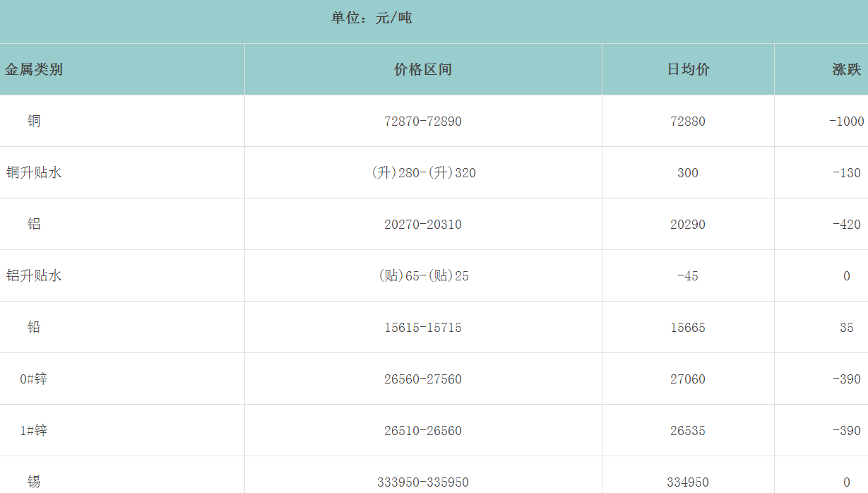Click the copper price range 72870-72890

423,121
